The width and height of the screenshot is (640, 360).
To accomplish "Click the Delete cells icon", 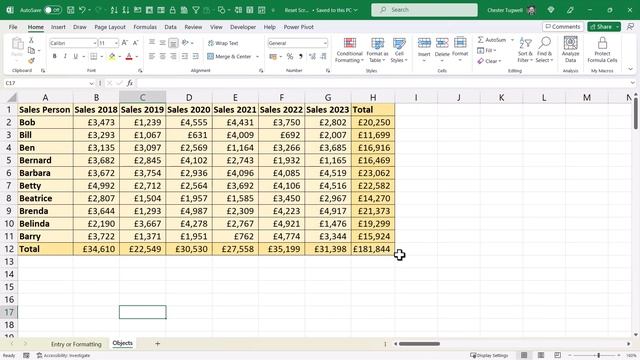I will coord(442,43).
